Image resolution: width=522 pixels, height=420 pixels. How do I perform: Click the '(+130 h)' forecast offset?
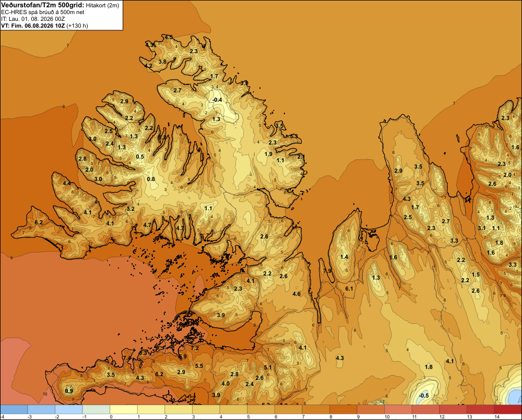[x=77, y=26]
